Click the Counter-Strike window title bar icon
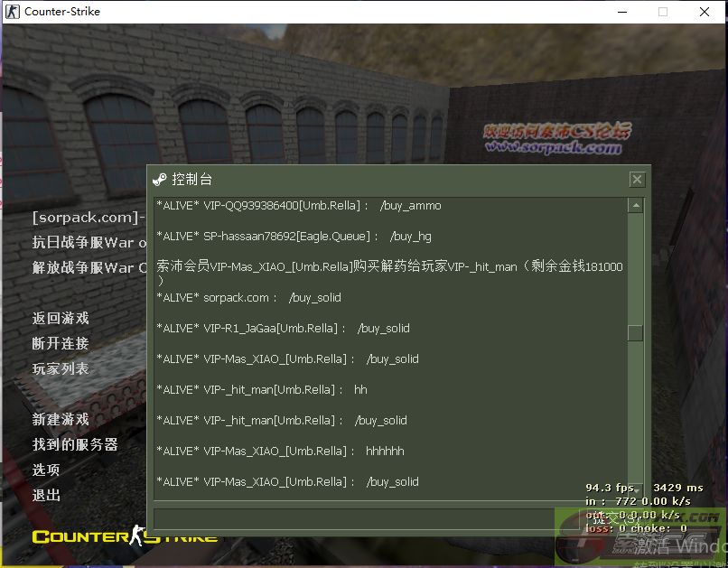 point(12,12)
